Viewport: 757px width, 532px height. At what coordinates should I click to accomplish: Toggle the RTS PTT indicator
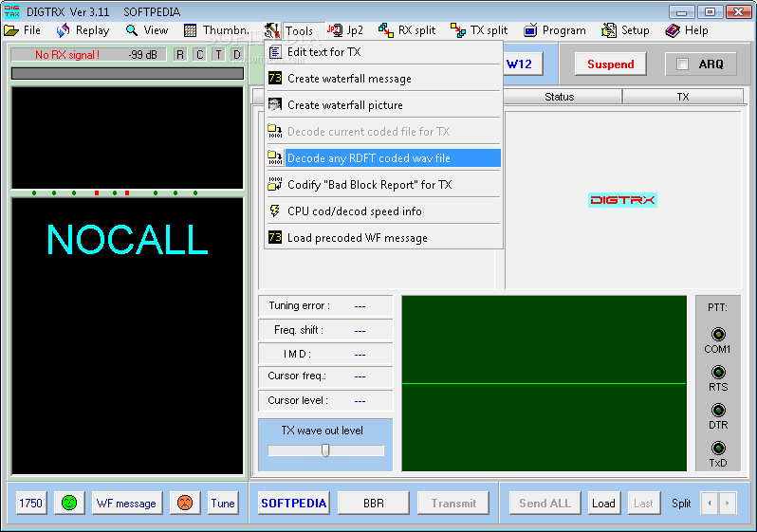pyautogui.click(x=718, y=372)
